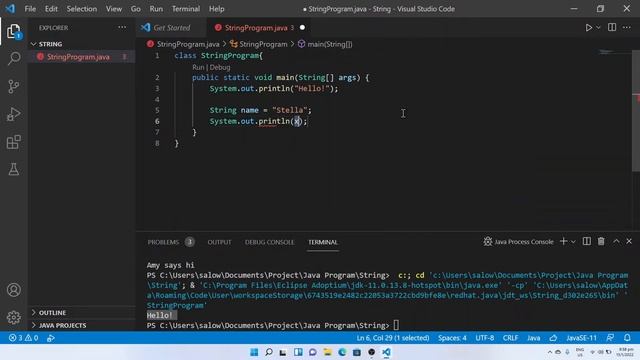Kill the terminal with trash icon
Viewport: 640px width, 360px height.
(x=601, y=242)
